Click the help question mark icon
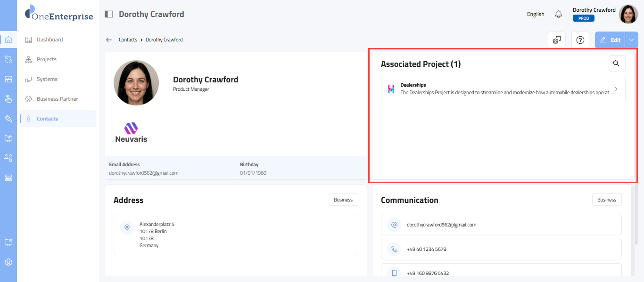Image resolution: width=644 pixels, height=282 pixels. 580,40
